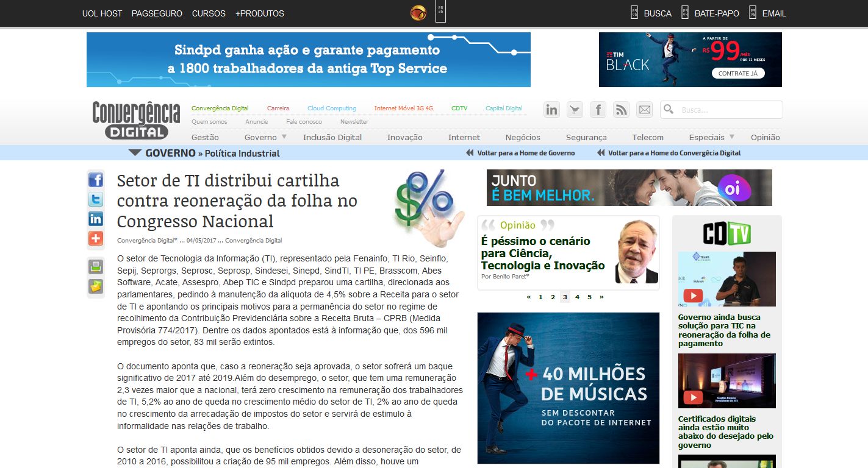868x468 pixels.
Task: Print the article using printer icon
Action: (x=96, y=267)
